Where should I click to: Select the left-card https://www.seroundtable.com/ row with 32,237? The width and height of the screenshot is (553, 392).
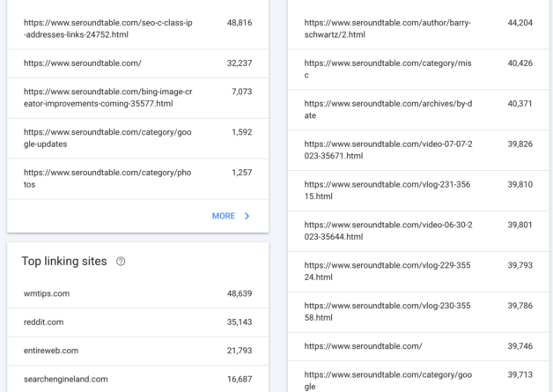tap(138, 63)
